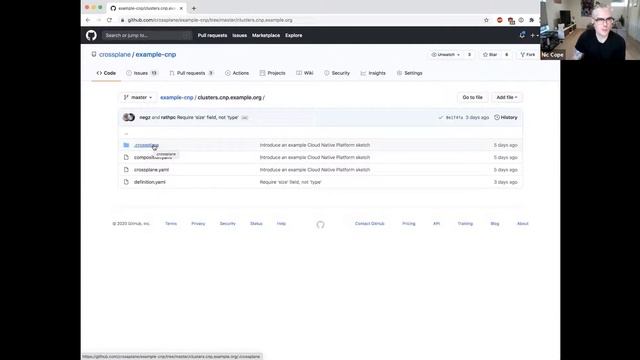The height and width of the screenshot is (360, 640).
Task: Open the Add file dropdown
Action: (x=507, y=98)
